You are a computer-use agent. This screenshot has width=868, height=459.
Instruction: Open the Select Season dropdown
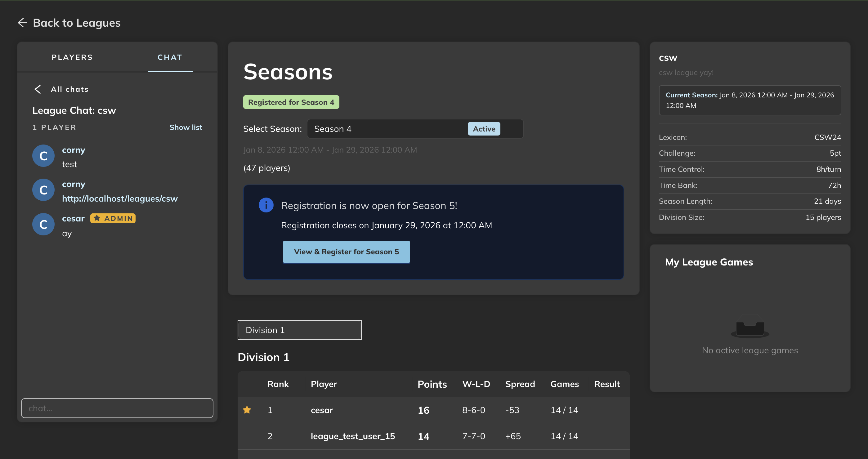coord(415,129)
